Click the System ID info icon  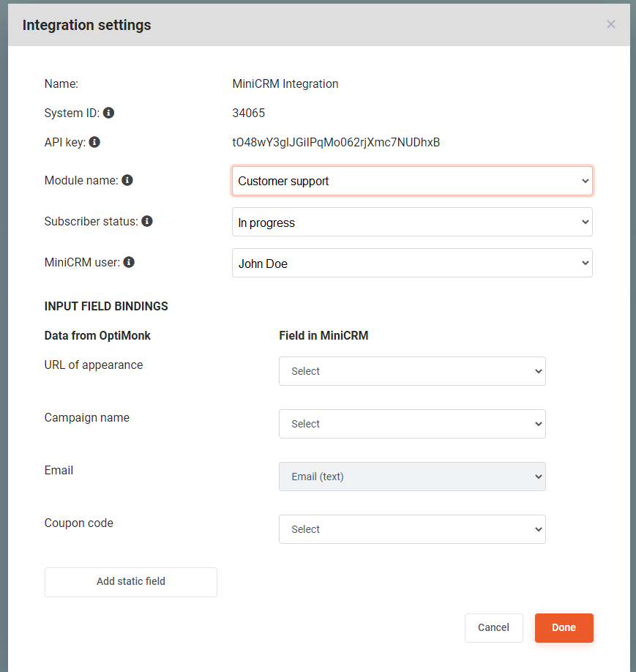[108, 113]
